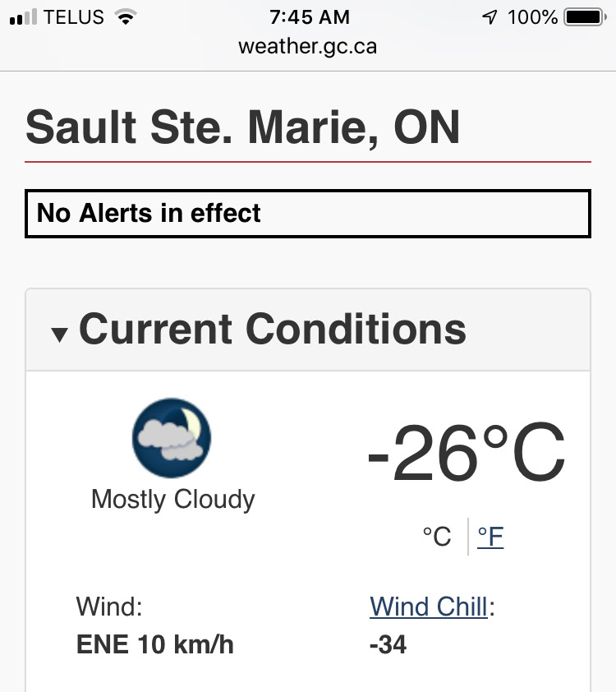
Task: Tap the Wi-Fi status icon
Action: (125, 17)
